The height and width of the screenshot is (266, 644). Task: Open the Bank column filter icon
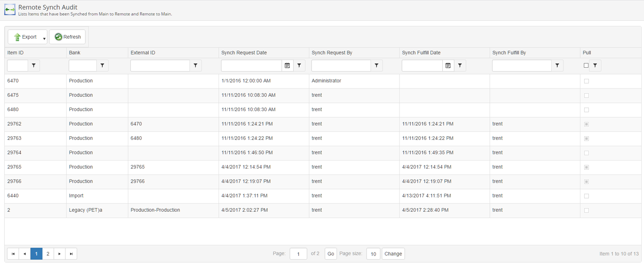pyautogui.click(x=102, y=66)
